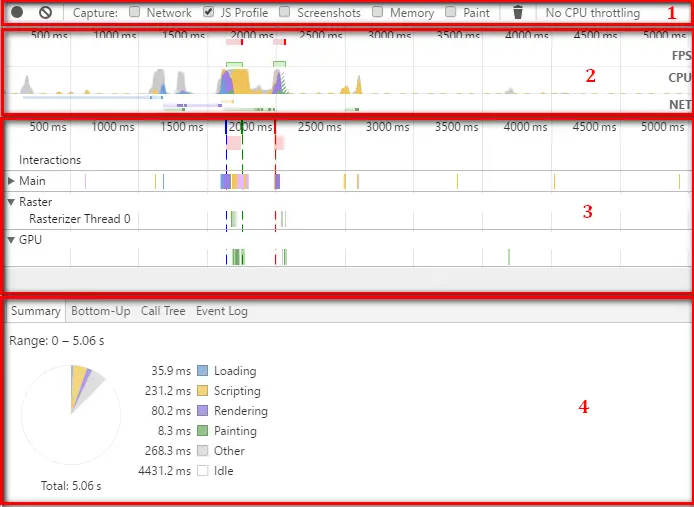Open the No CPU throttling dropdown
The width and height of the screenshot is (694, 507).
[x=593, y=13]
